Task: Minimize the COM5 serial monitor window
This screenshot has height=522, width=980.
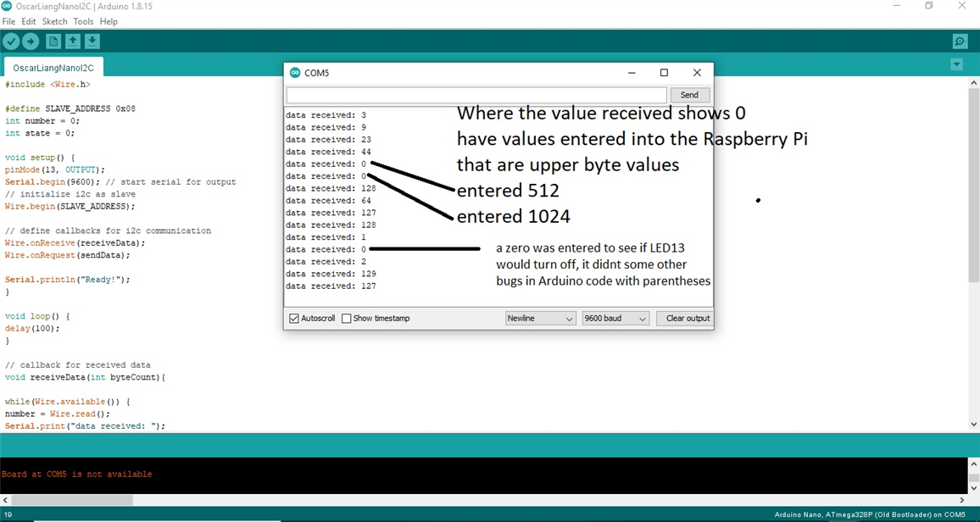Action: point(632,73)
